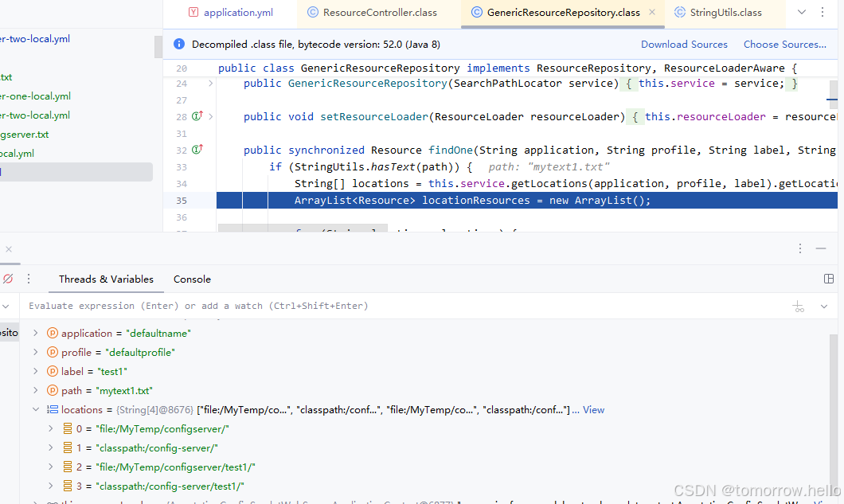The height and width of the screenshot is (504, 844).
Task: Minimize the debug tool window
Action: 821,248
